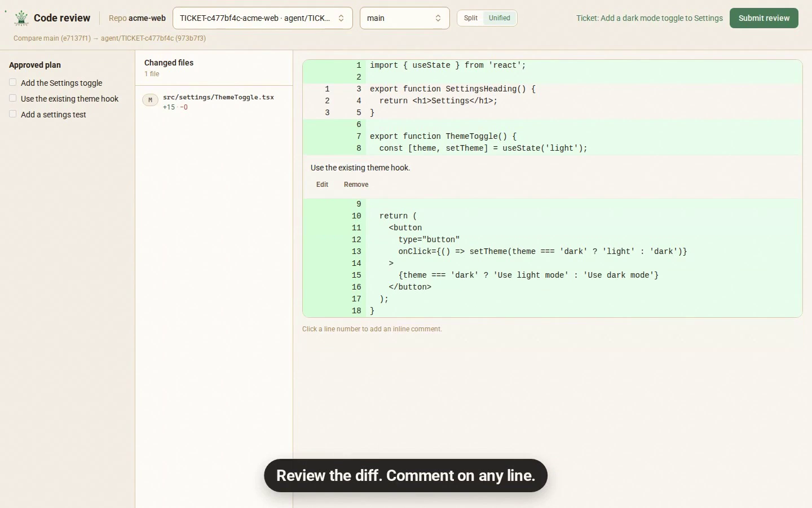Click the Repo acme-web label
The width and height of the screenshot is (812, 508).
tap(137, 18)
